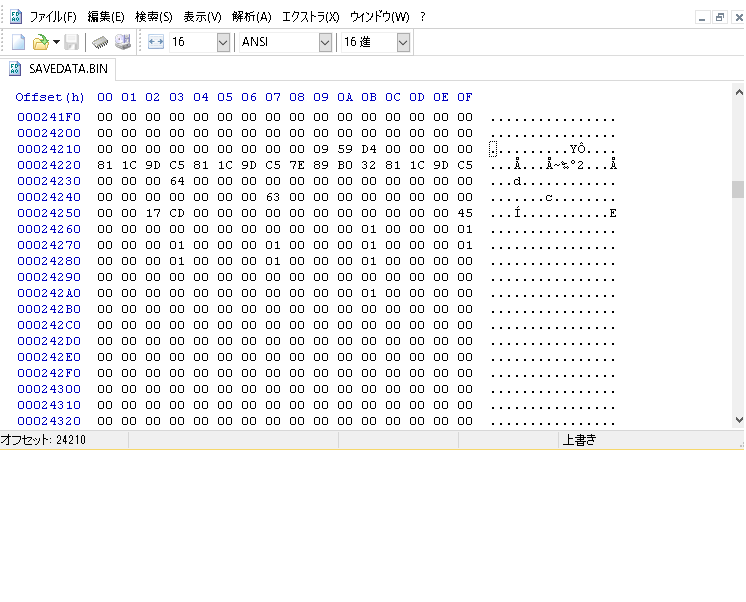Click byte 7E in row 00024220
The width and height of the screenshot is (746, 602).
(297, 165)
